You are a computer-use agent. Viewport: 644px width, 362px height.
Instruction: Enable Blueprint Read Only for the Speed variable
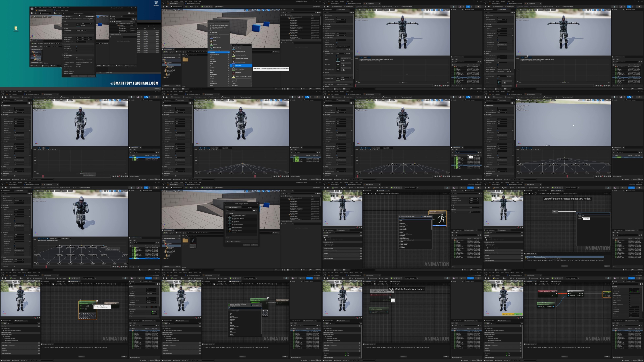tap(630, 298)
